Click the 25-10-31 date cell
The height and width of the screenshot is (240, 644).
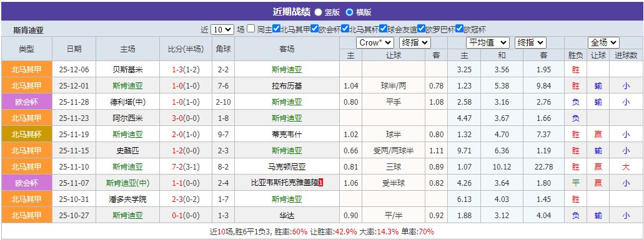click(x=74, y=199)
